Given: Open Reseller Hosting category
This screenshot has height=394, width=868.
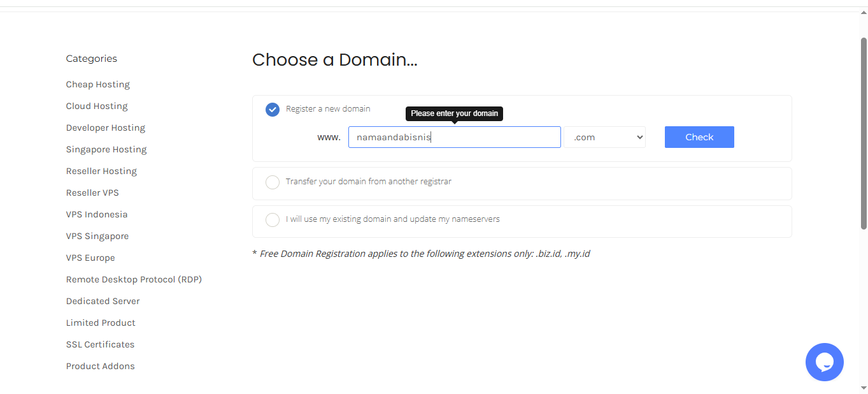Looking at the screenshot, I should coord(101,171).
